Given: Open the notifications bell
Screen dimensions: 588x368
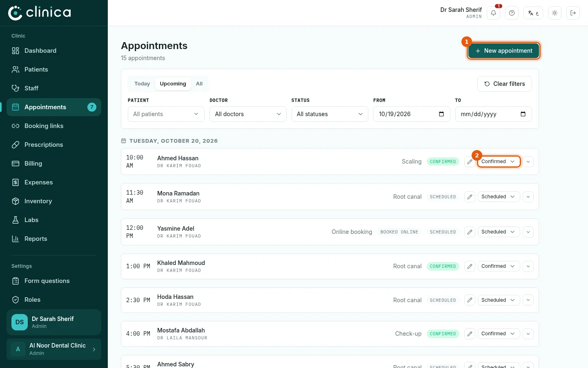Looking at the screenshot, I should pyautogui.click(x=493, y=13).
